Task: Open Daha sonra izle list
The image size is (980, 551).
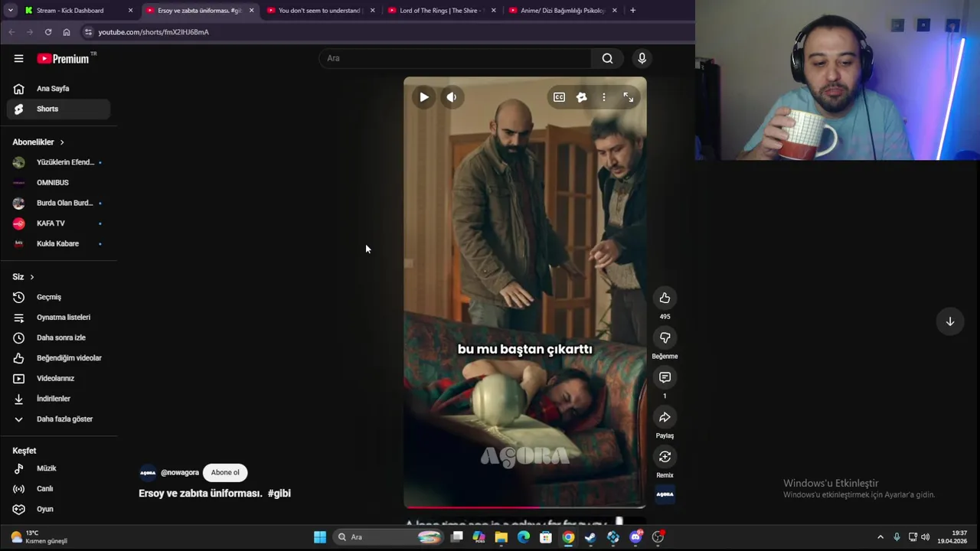Action: pos(59,337)
